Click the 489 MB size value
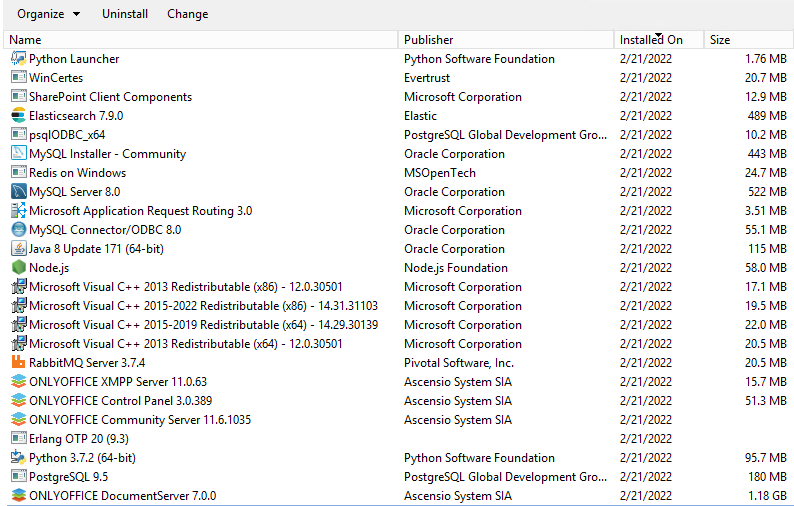Screen dimensions: 794x506 pyautogui.click(x=767, y=115)
